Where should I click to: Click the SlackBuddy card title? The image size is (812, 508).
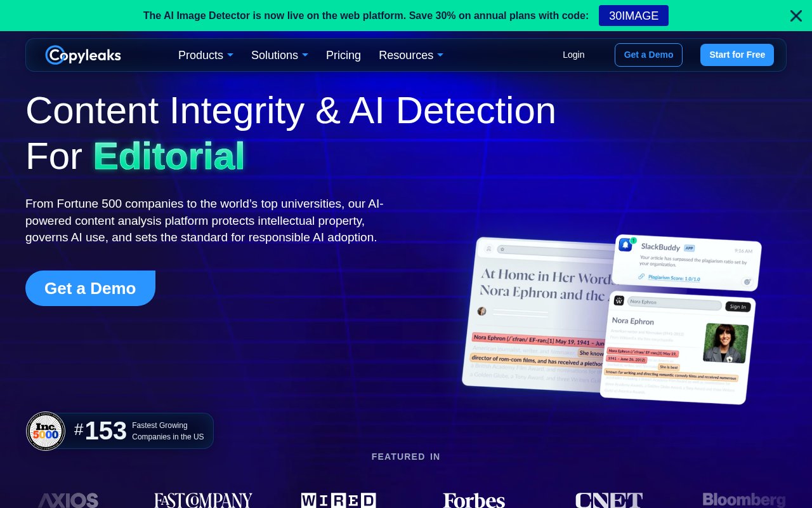coord(660,246)
